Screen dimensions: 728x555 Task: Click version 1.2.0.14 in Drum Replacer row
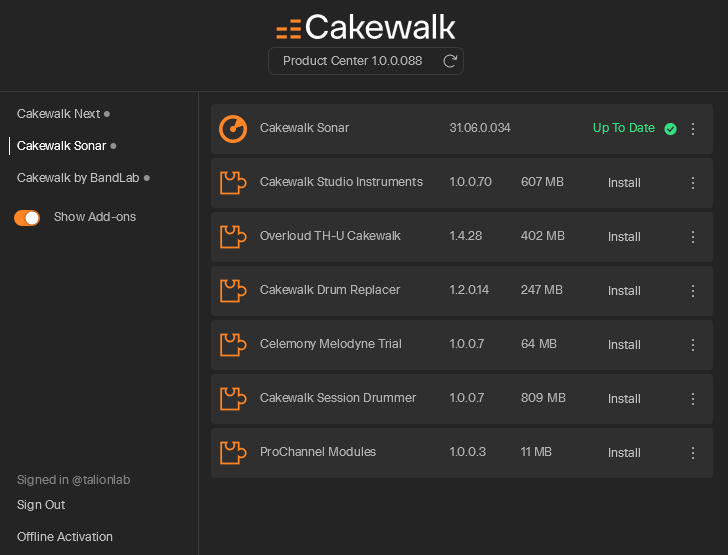(x=469, y=290)
